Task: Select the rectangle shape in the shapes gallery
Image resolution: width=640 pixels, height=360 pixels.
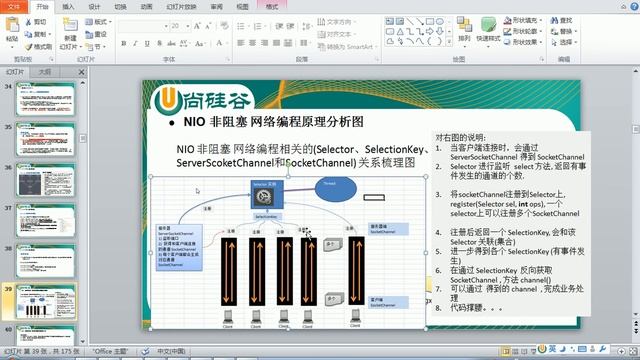Action: tap(429, 21)
